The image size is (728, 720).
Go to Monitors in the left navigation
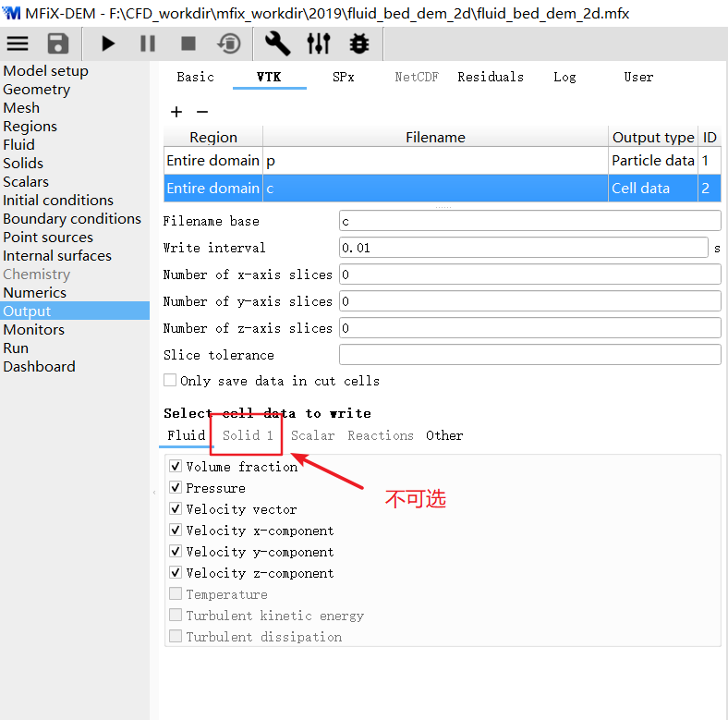[x=33, y=329]
